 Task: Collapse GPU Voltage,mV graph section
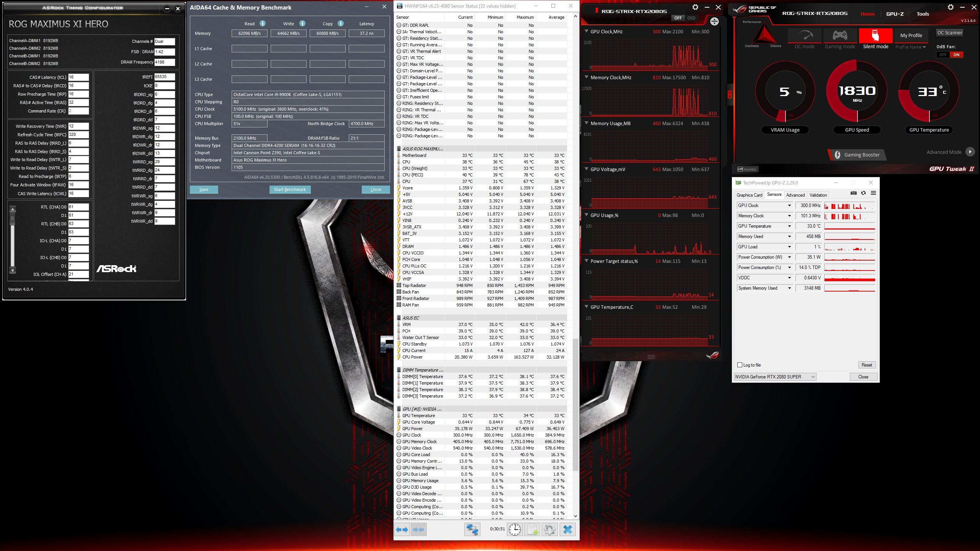[586, 169]
